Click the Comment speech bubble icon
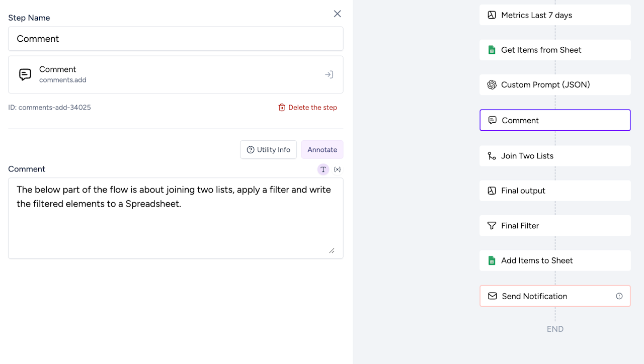The image size is (644, 364). point(25,74)
